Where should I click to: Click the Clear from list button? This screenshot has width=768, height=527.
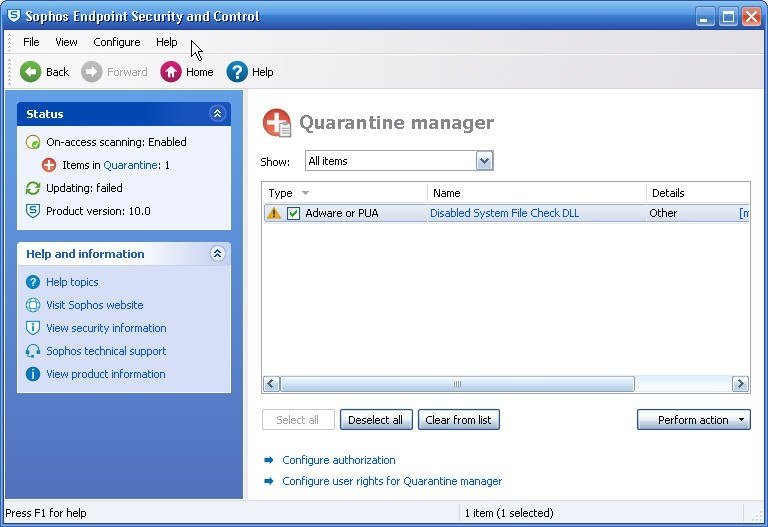[458, 420]
